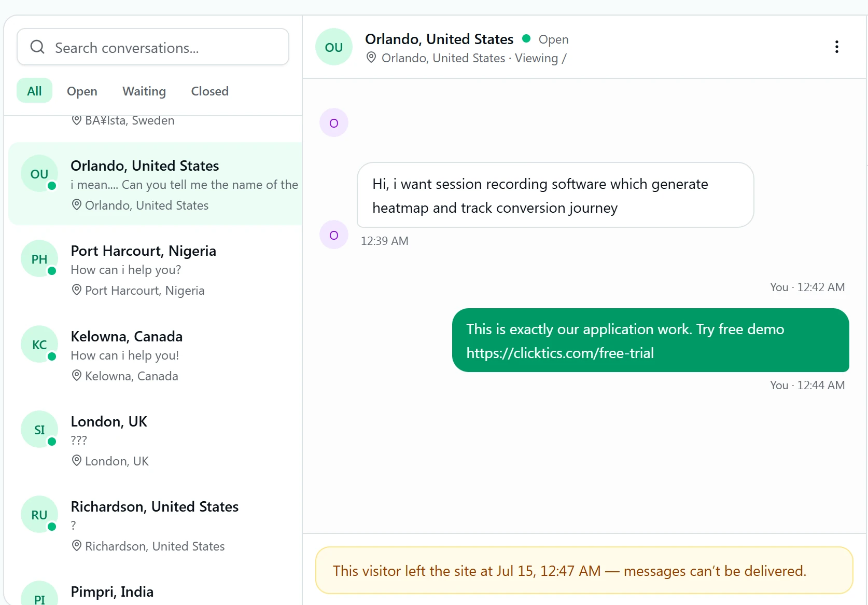
Task: Click visitor O avatar above the first message
Action: pos(334,123)
